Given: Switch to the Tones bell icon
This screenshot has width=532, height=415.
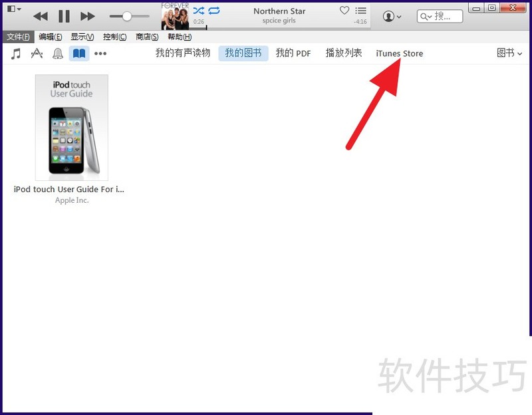Looking at the screenshot, I should [58, 53].
